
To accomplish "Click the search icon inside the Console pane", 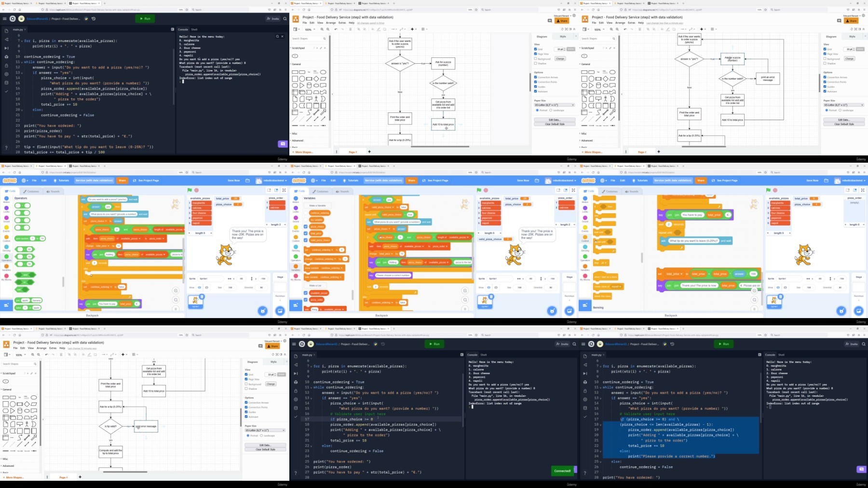I will coord(277,36).
